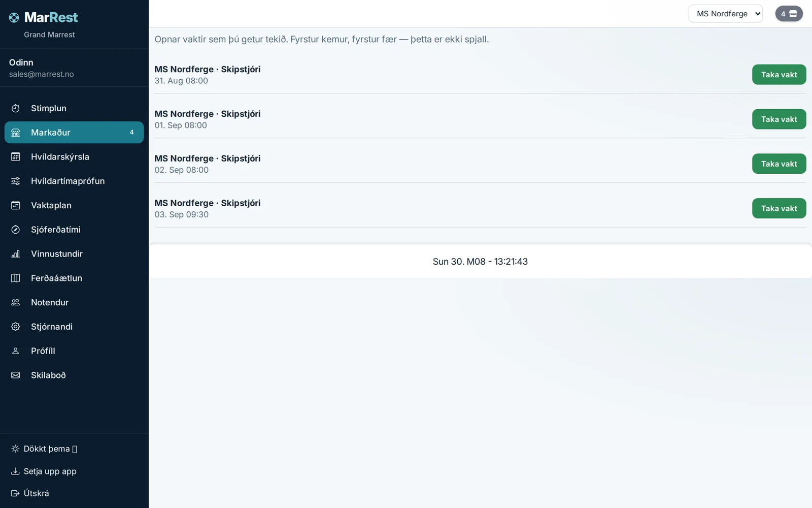The image size is (812, 508).
Task: Click the logout arrow icon beside Útskrá
Action: pos(15,493)
